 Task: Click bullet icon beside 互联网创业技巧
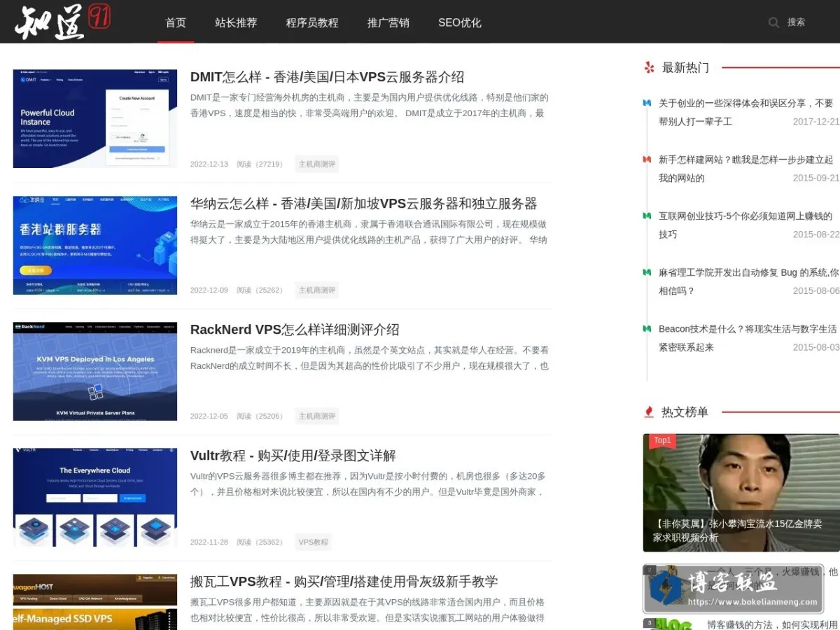[647, 216]
